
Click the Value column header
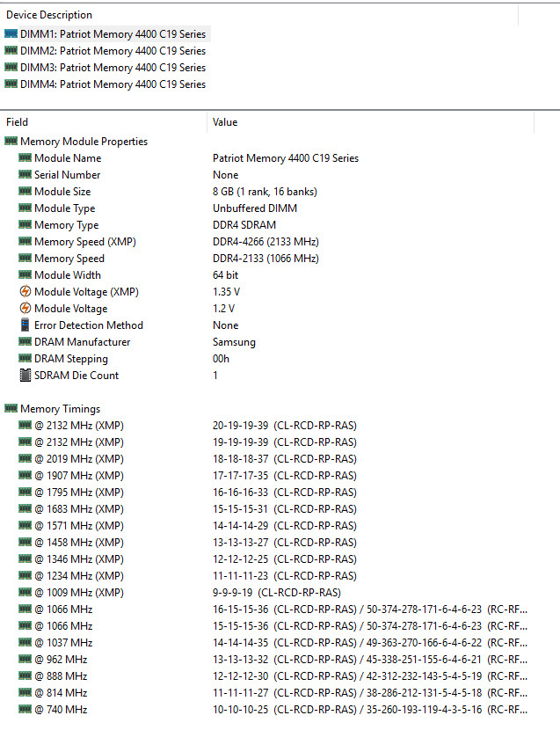(225, 122)
